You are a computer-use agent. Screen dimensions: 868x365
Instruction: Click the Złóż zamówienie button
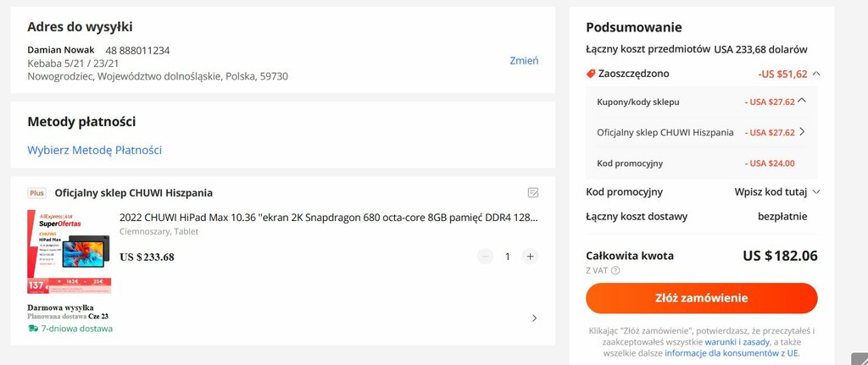pos(701,298)
